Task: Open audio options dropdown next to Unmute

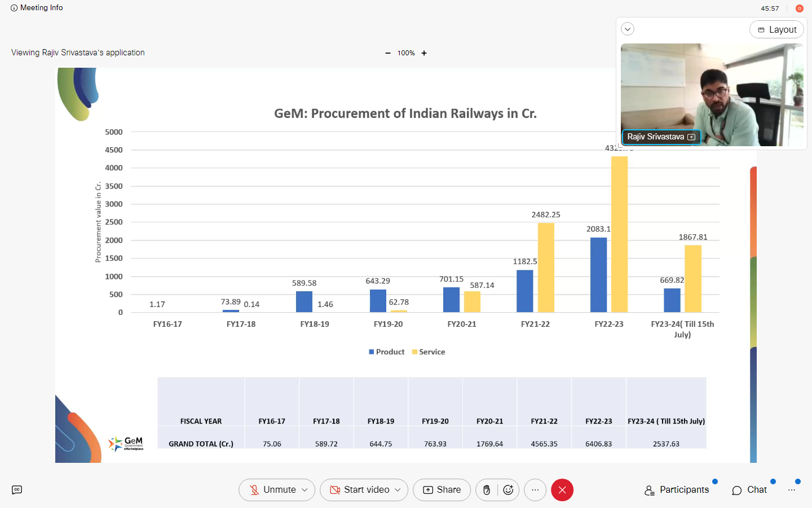Action: (305, 490)
